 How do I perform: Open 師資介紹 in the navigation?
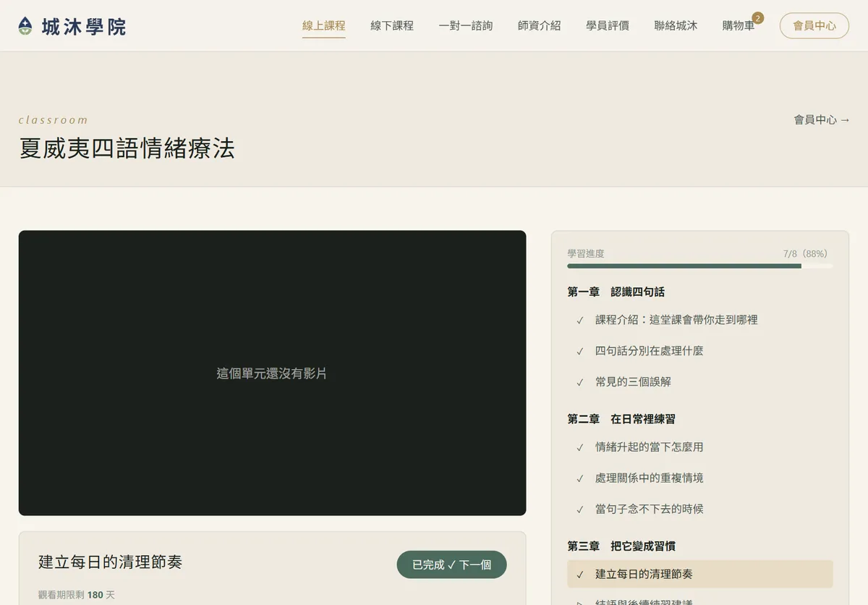(540, 25)
